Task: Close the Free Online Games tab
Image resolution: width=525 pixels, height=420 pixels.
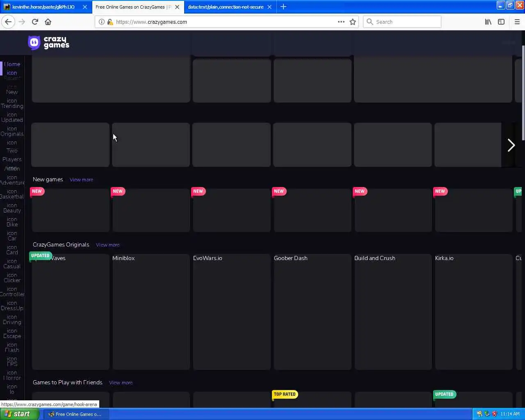Action: point(177,7)
